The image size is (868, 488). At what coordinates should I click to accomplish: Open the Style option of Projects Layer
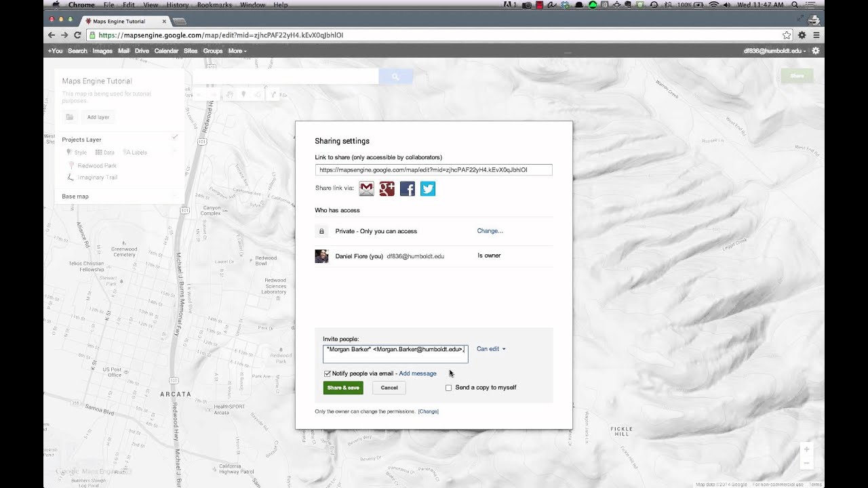click(x=76, y=152)
